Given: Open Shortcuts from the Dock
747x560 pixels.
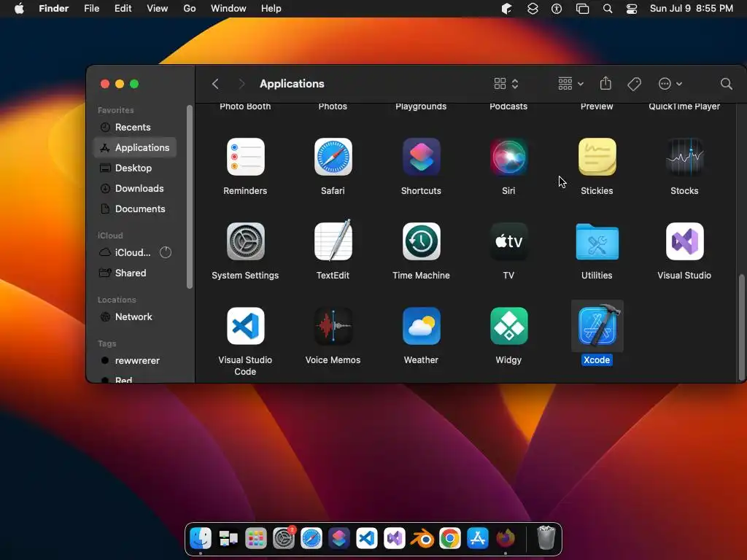Looking at the screenshot, I should click(x=338, y=539).
